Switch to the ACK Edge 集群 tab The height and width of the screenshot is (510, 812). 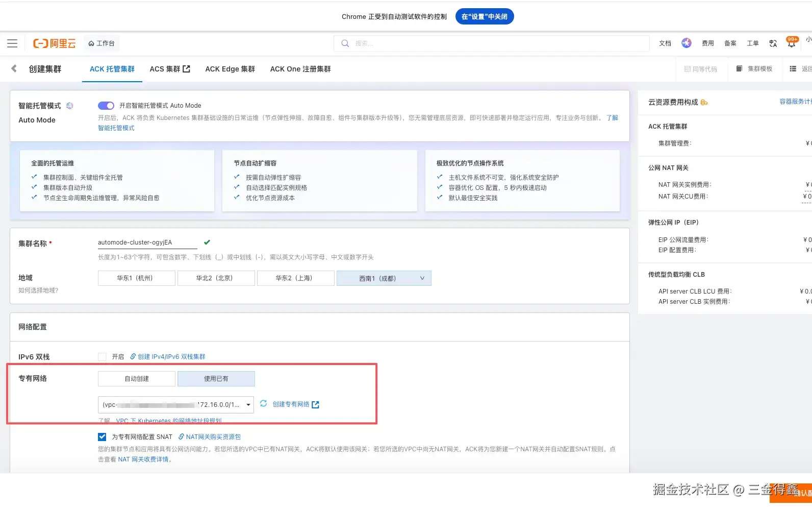coord(230,69)
